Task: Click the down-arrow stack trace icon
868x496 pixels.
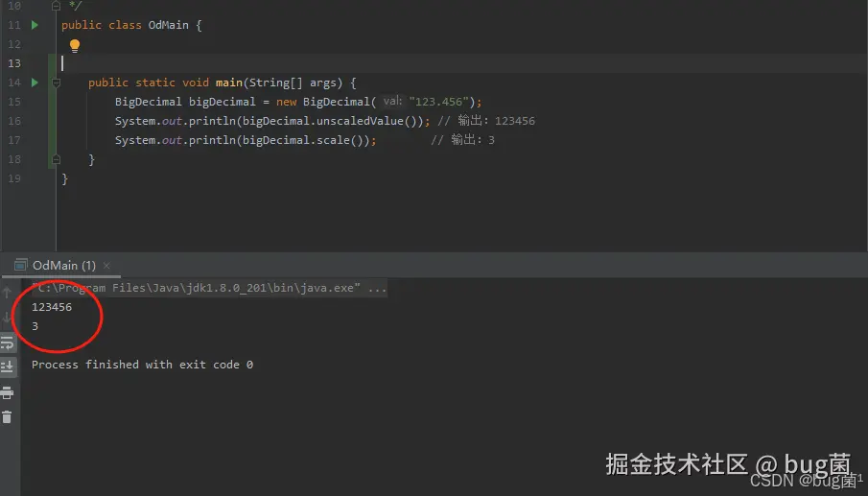Action: (x=8, y=318)
